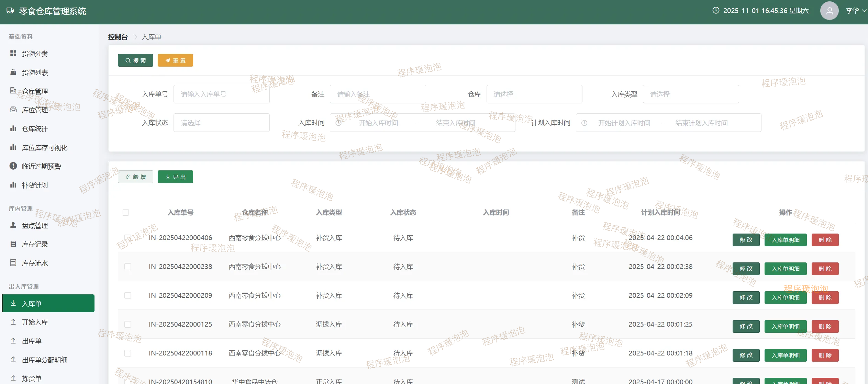Open the 出库单 menu item

(x=32, y=341)
